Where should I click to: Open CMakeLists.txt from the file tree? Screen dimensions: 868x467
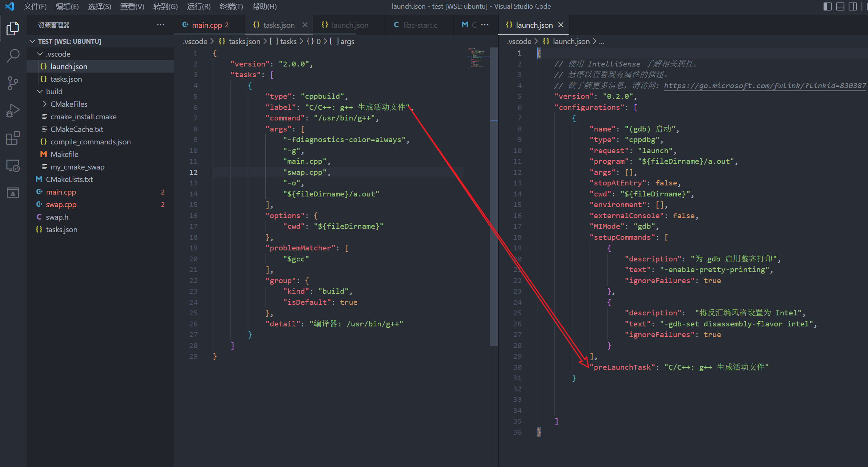pos(69,179)
